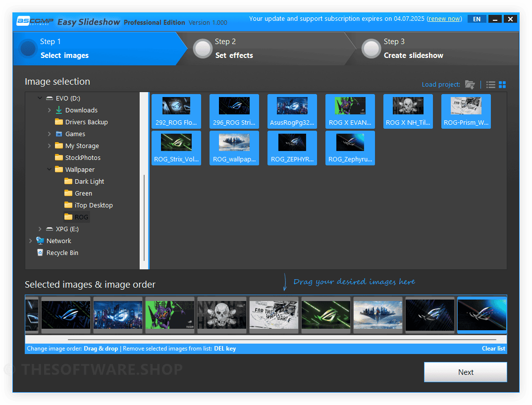Expand the Downloads folder node
Image resolution: width=532 pixels, height=405 pixels.
tap(49, 110)
